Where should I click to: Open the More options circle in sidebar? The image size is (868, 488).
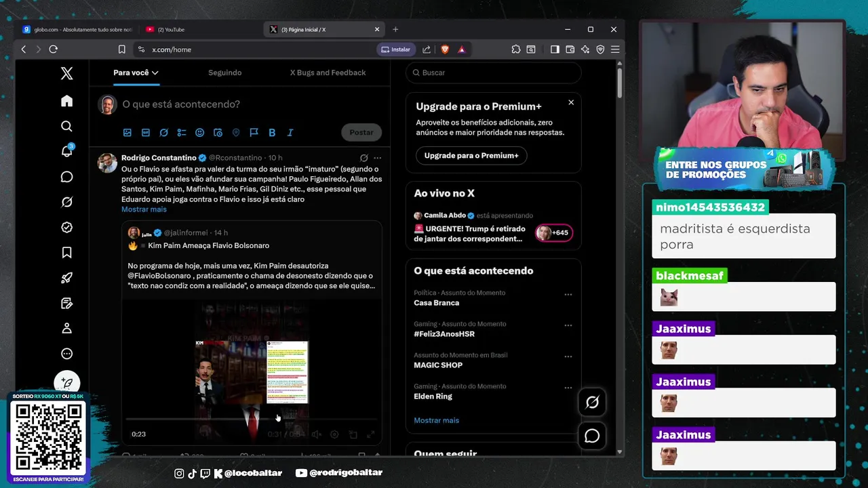66,354
